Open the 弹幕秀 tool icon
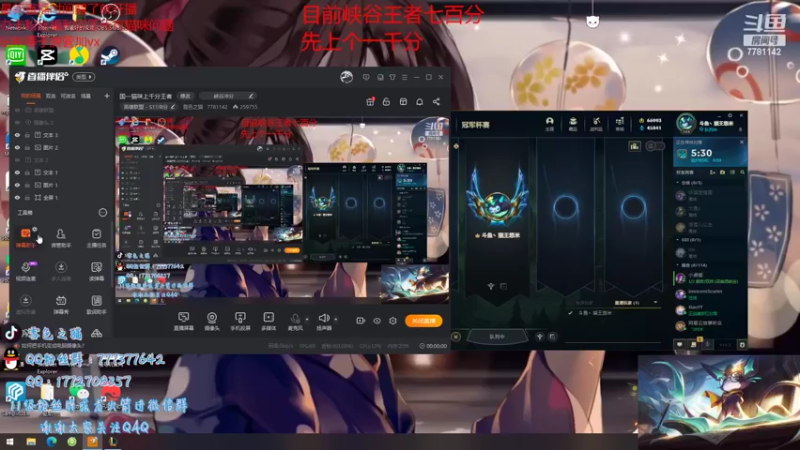 61,305
